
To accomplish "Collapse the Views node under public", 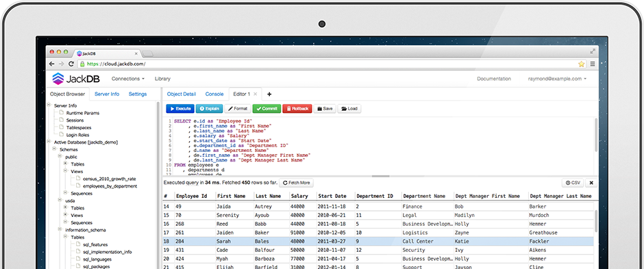I will coord(65,171).
